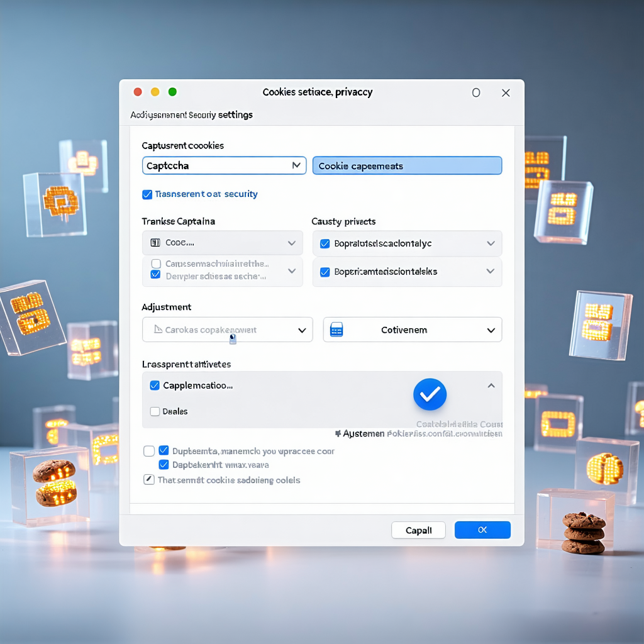Toggle the Trasnserent oat security checkbox
The width and height of the screenshot is (644, 644).
pos(147,194)
